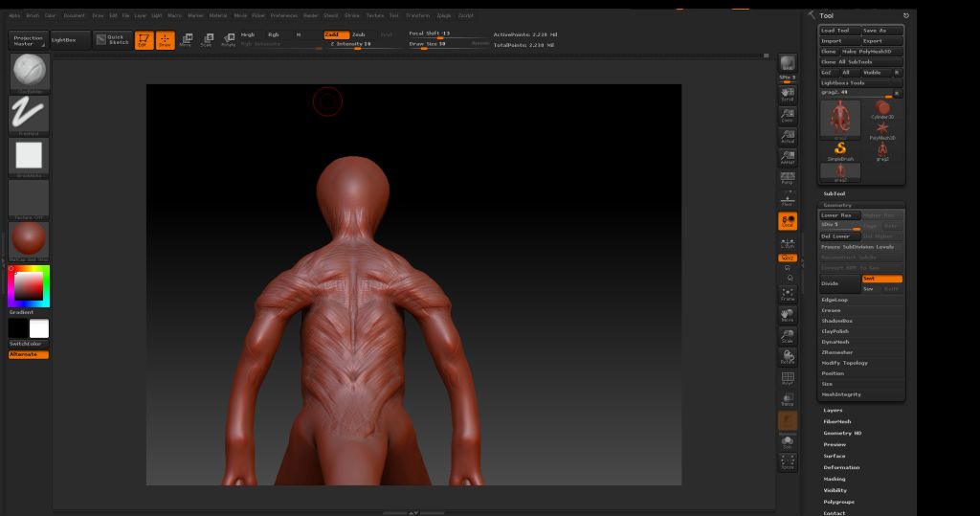This screenshot has width=980, height=516.
Task: Select the PolyMesh3D star tool
Action: [x=882, y=131]
